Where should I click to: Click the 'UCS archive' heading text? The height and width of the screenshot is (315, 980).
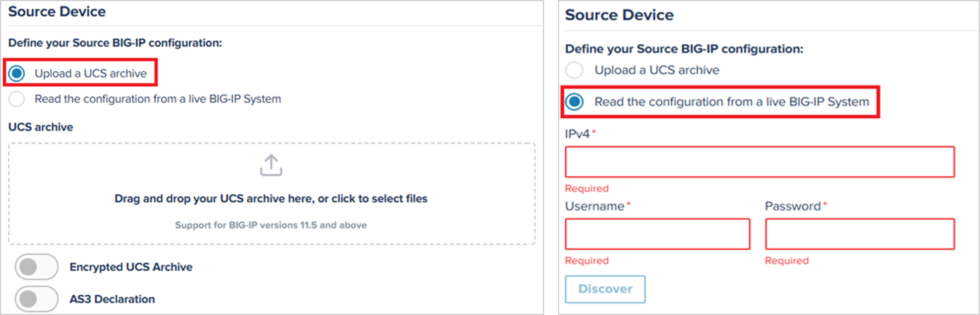point(41,127)
